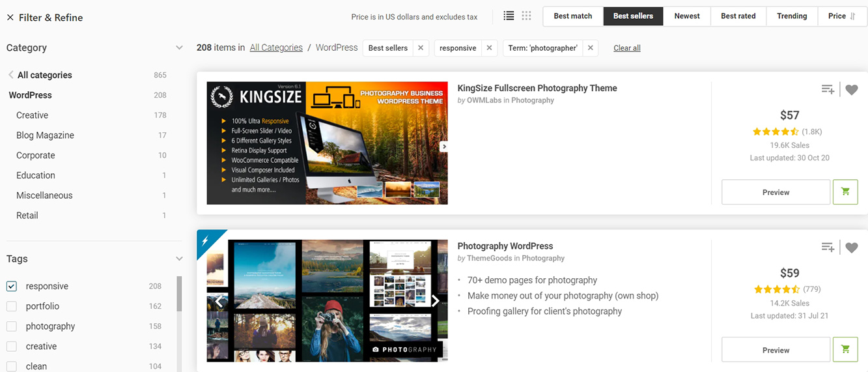Go back to All categories
Viewport: 868px width, 372px height.
44,75
